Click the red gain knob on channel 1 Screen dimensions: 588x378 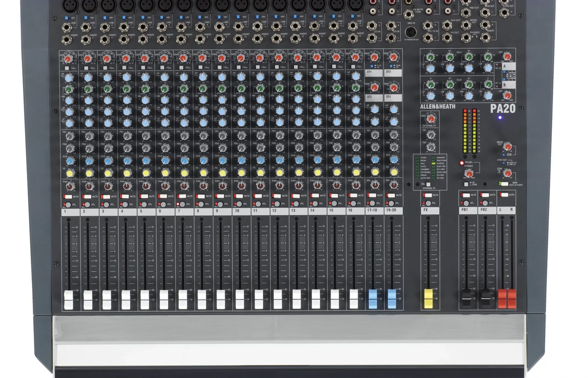pos(68,59)
